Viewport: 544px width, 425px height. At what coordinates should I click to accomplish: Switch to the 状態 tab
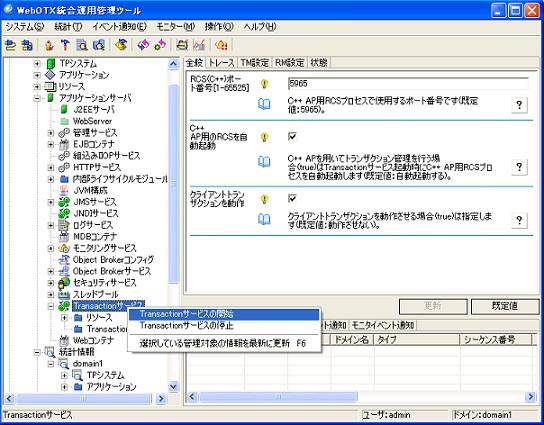pos(319,63)
